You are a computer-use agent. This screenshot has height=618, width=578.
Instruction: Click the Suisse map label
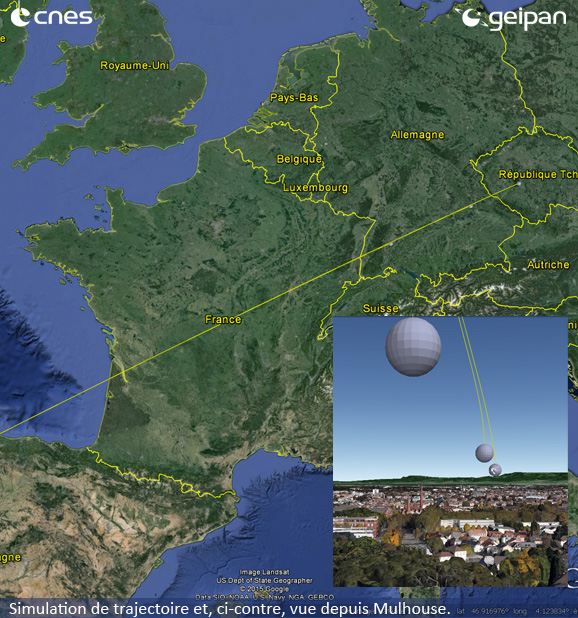pos(380,308)
